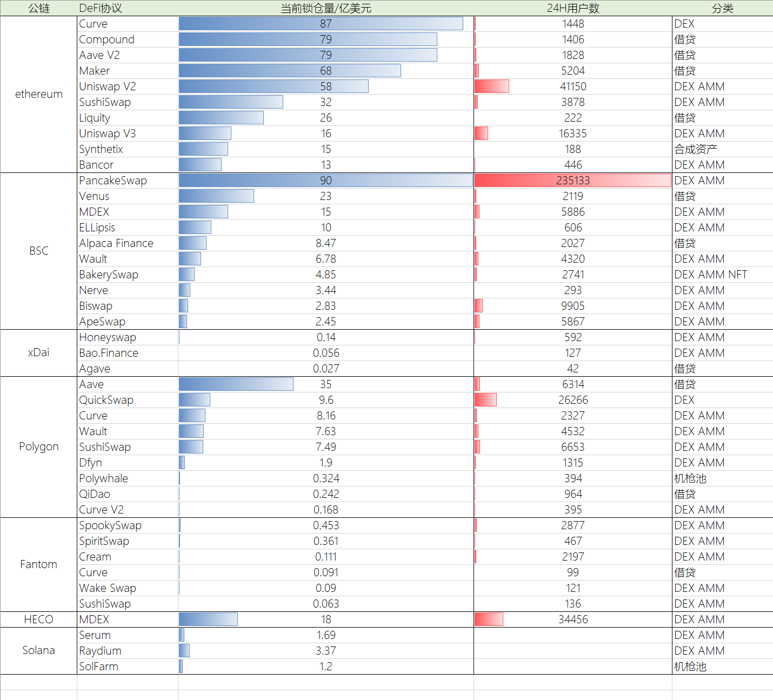The height and width of the screenshot is (700, 773).
Task: Click the user count 16335 cell
Action: tap(573, 134)
